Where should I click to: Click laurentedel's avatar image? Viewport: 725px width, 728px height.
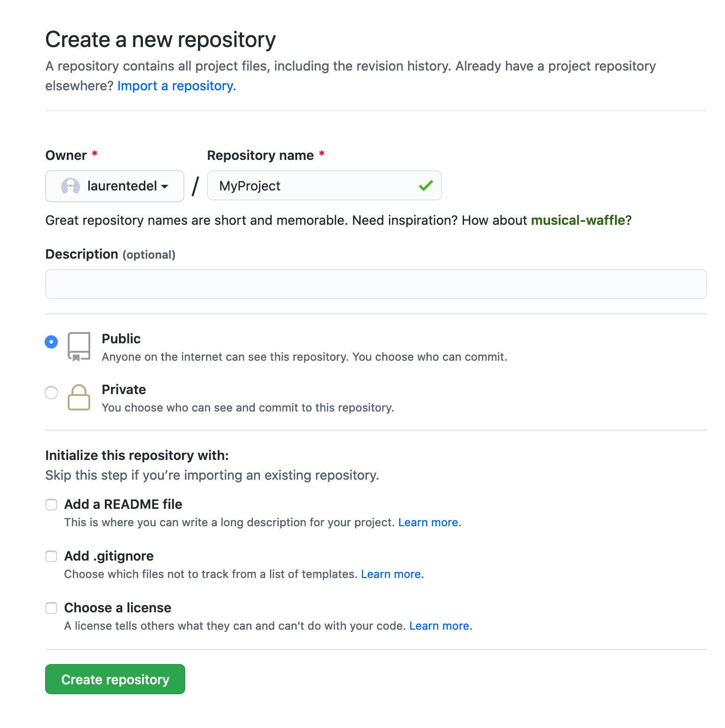pyautogui.click(x=71, y=186)
